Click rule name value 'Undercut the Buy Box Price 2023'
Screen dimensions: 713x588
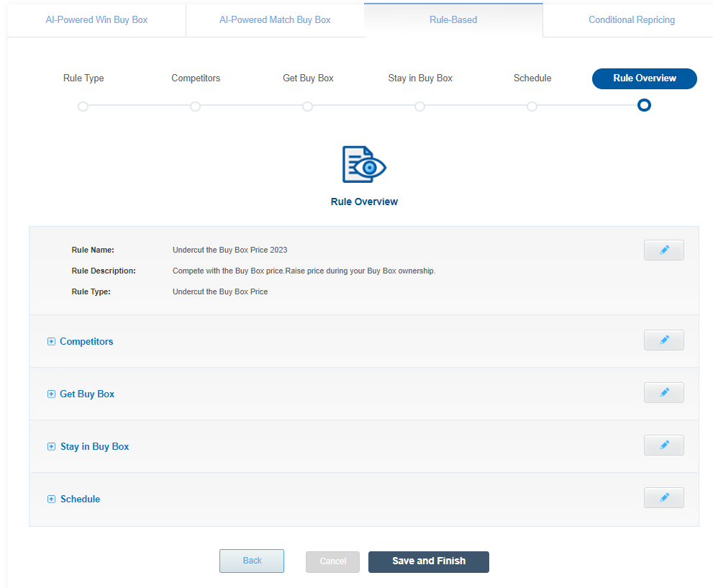(230, 250)
